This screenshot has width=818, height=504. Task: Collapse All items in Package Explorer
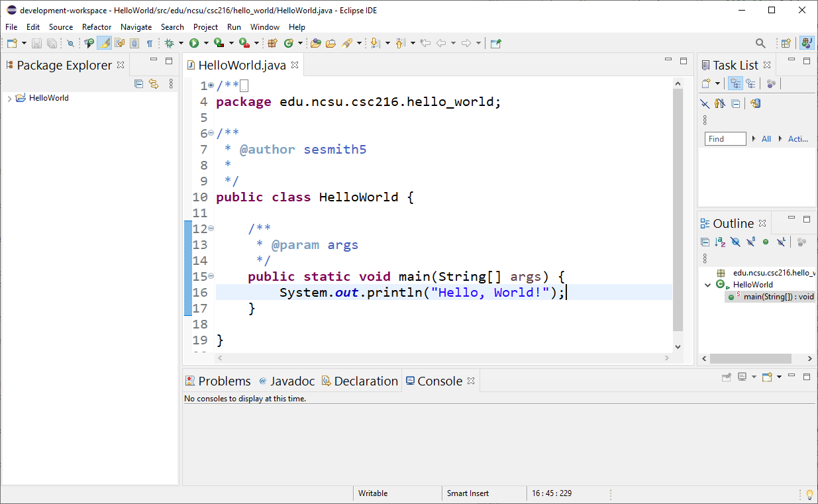[x=138, y=83]
